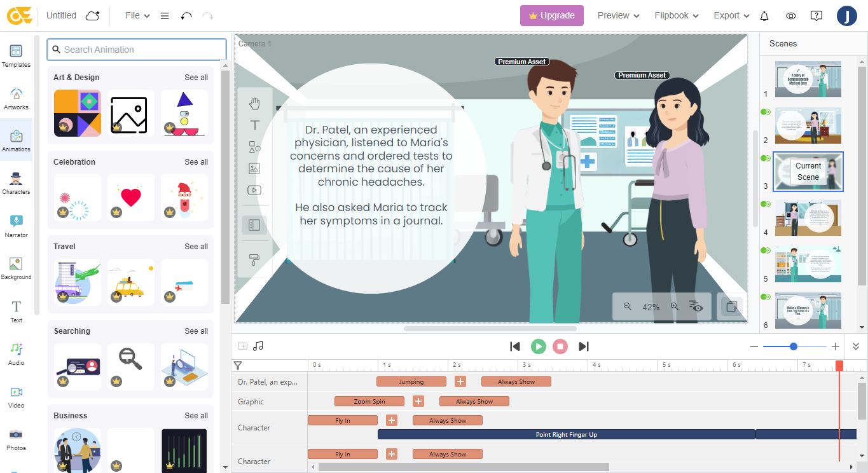Toggle the layer visibility eye near zoom controls
The width and height of the screenshot is (868, 473).
696,307
